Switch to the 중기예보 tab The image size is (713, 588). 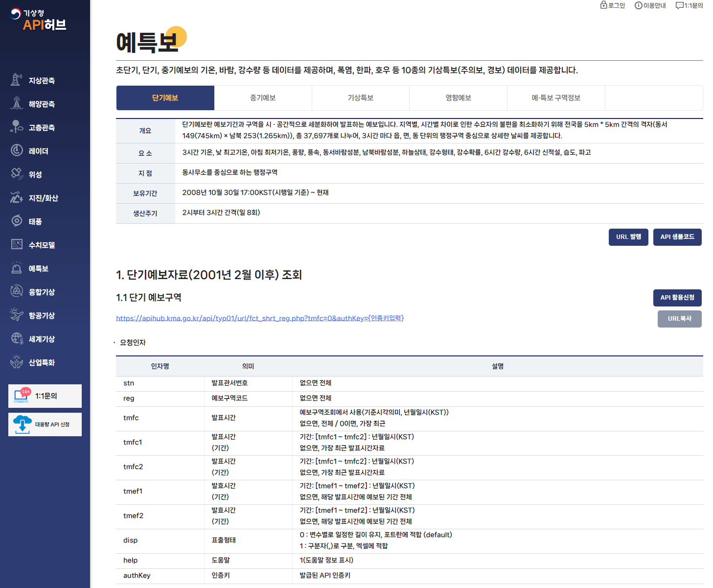click(263, 98)
